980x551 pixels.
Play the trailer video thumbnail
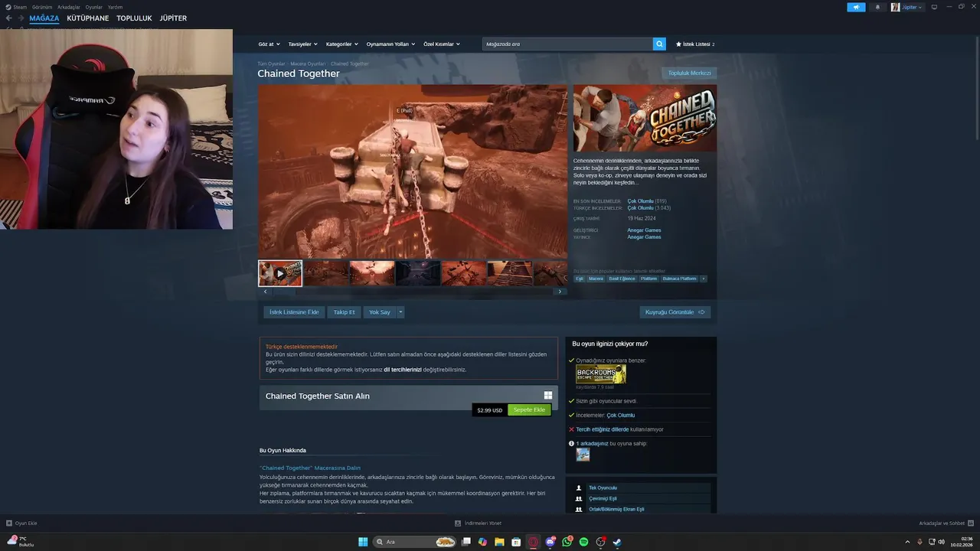click(x=280, y=273)
